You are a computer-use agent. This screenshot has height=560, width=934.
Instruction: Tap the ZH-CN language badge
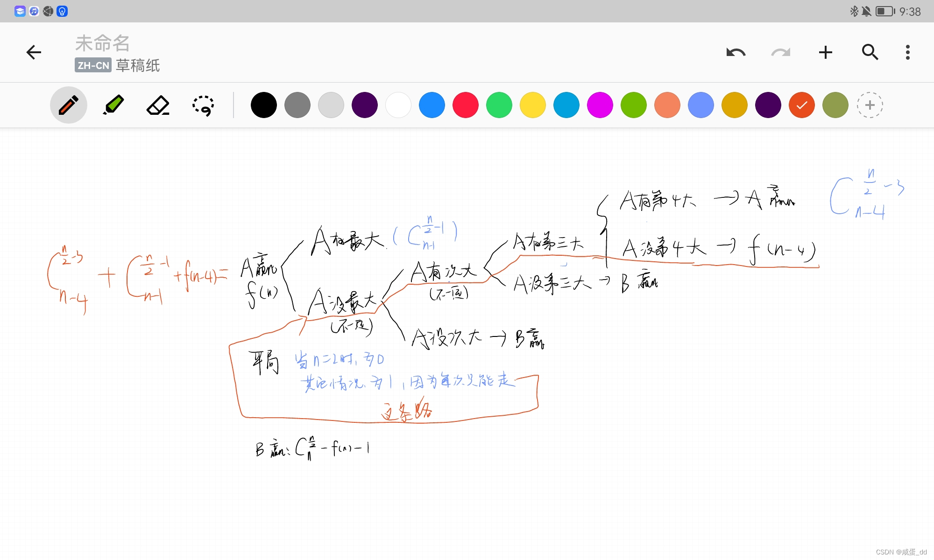(93, 65)
